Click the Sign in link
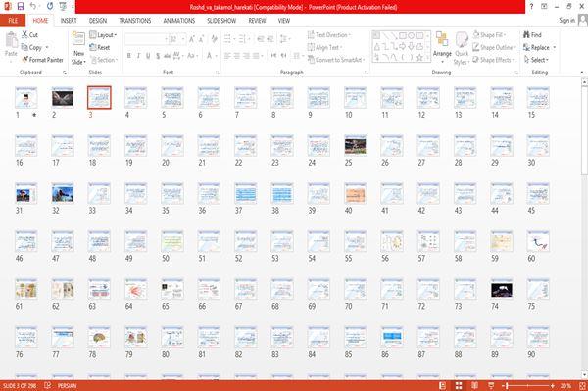588x391 pixels. pos(566,21)
